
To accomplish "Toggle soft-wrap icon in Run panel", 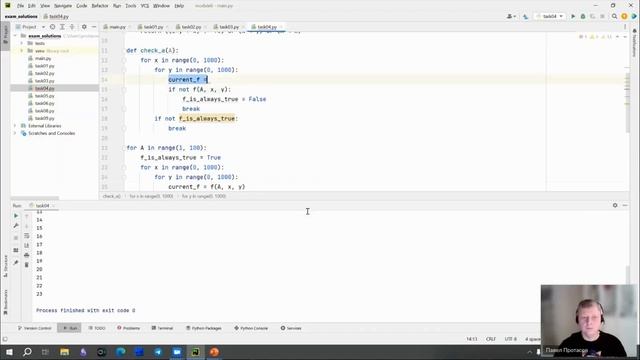I will 27,236.
